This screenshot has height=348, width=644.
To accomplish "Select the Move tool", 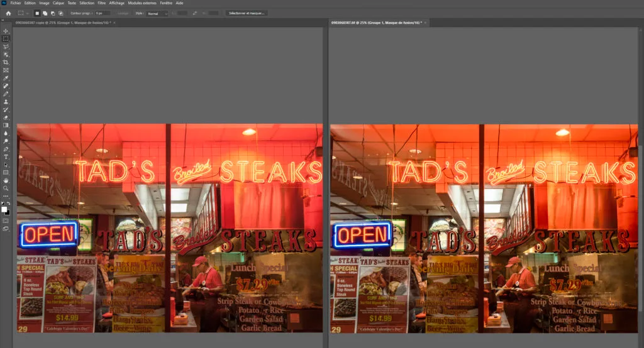I will tap(6, 31).
